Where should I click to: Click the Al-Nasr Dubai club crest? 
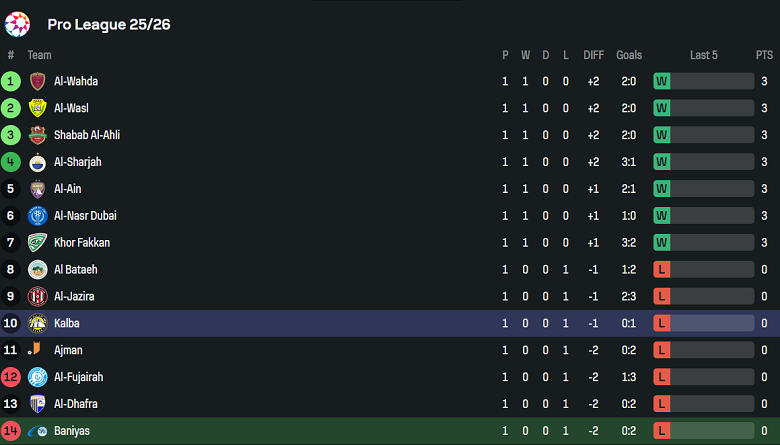(x=38, y=216)
